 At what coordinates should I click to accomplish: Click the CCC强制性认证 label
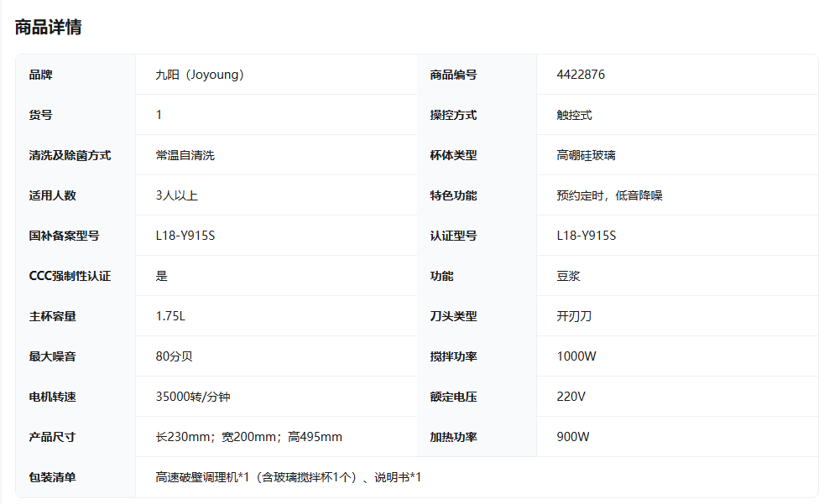click(70, 276)
